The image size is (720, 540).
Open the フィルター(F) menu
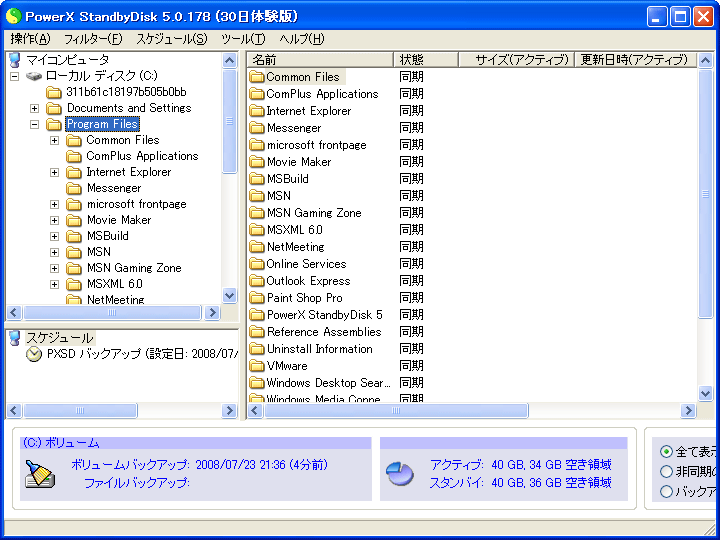click(x=93, y=39)
